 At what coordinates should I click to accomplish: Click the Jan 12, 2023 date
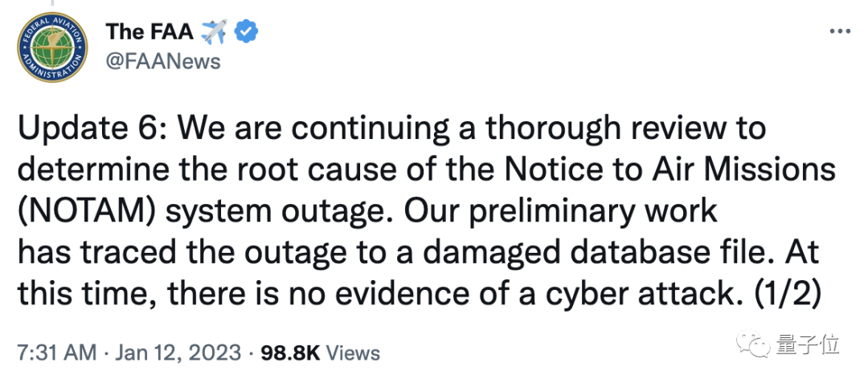178,352
